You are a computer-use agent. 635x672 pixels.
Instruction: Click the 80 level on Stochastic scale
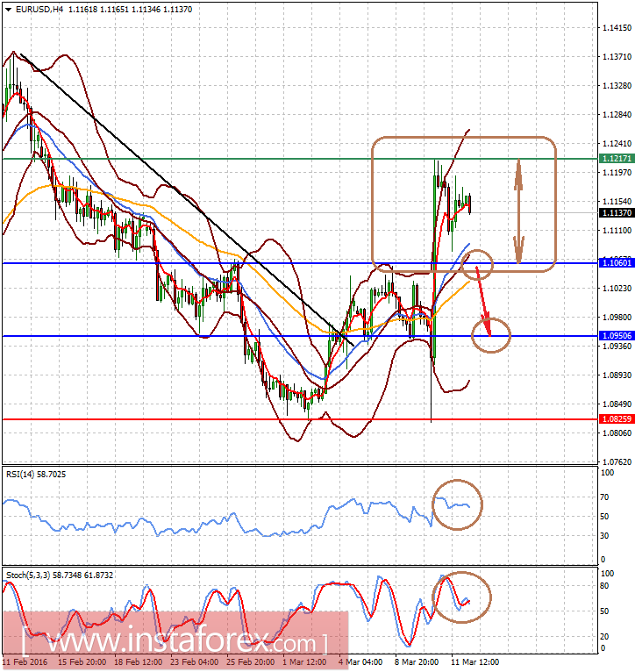pyautogui.click(x=604, y=586)
